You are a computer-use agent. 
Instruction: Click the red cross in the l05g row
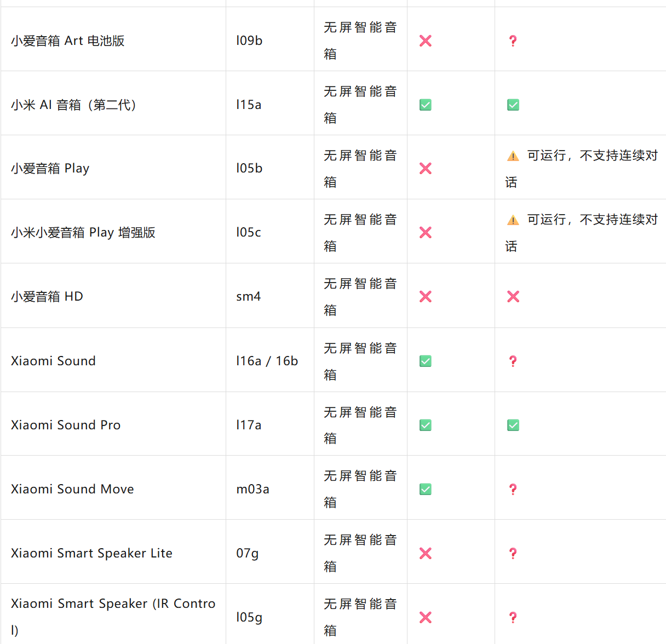click(x=426, y=617)
